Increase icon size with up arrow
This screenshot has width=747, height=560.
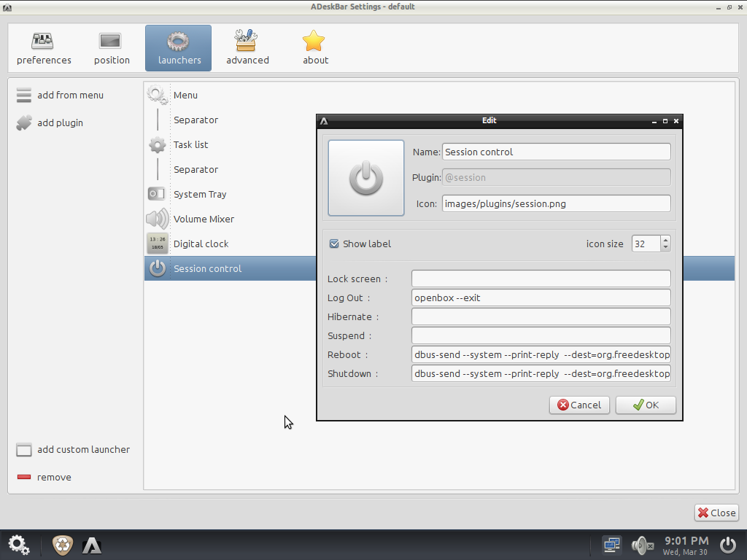click(665, 240)
